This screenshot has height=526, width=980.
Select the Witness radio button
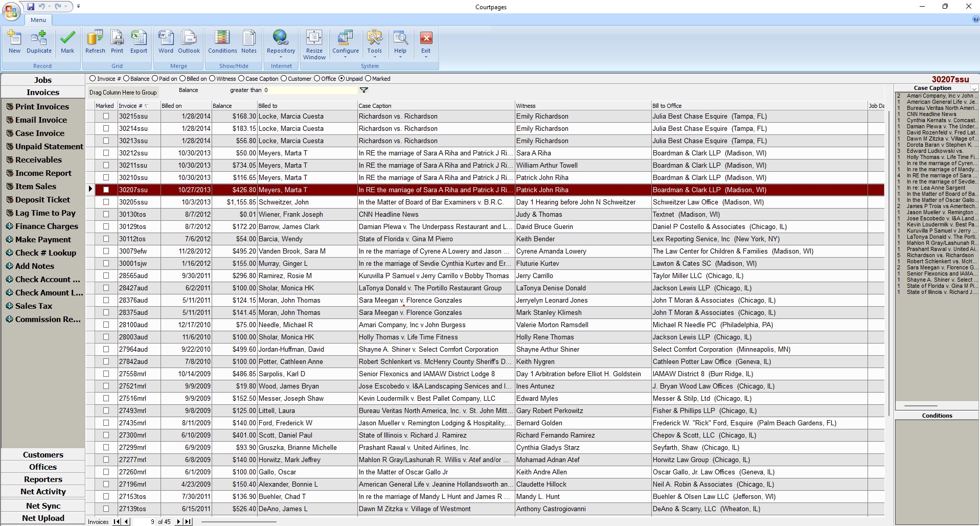pyautogui.click(x=212, y=79)
